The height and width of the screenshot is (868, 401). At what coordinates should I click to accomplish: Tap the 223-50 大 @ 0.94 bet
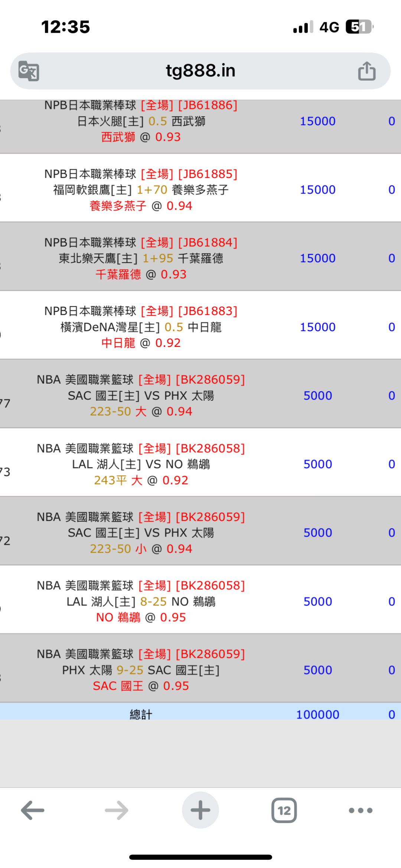pyautogui.click(x=141, y=412)
